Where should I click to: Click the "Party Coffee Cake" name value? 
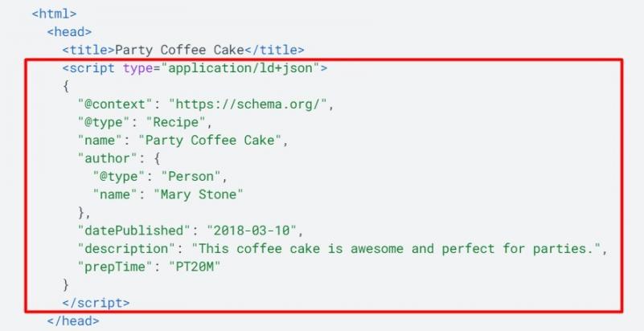(x=210, y=141)
